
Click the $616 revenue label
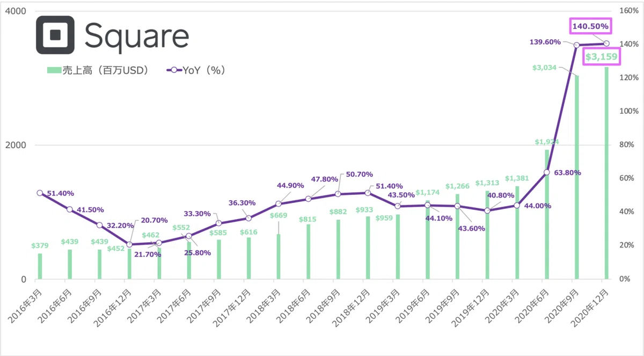[250, 231]
